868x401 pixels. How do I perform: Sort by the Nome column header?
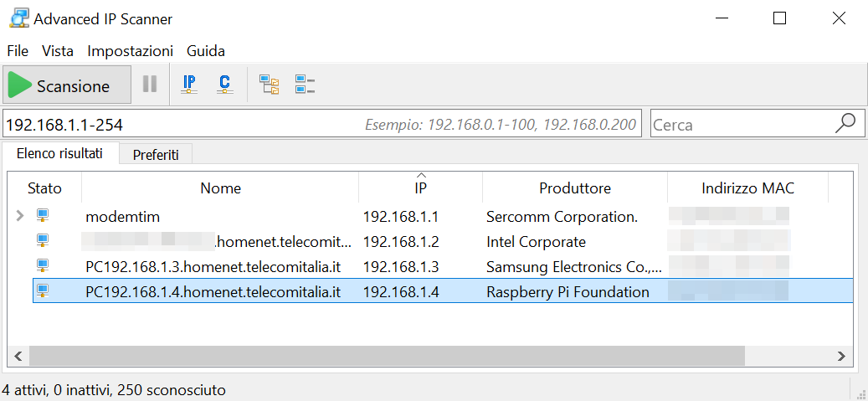pyautogui.click(x=220, y=188)
